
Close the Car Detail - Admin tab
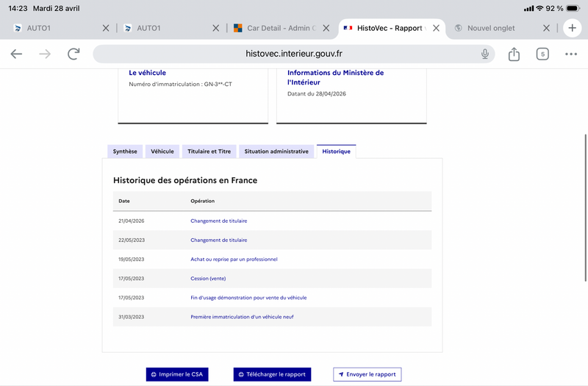pos(326,28)
